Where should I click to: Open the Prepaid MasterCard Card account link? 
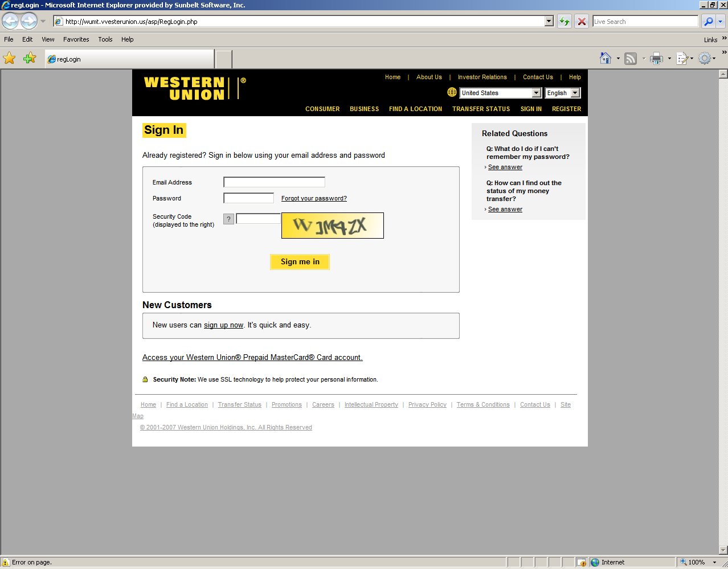(x=252, y=358)
